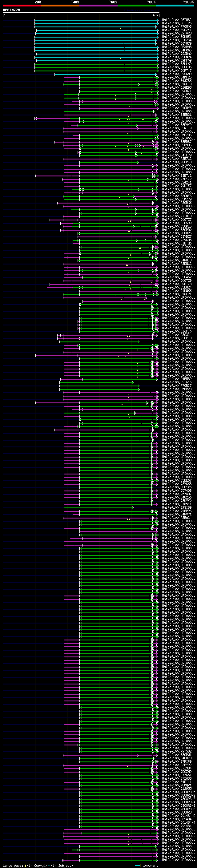Click the cyan alignment bar of UniRef100_C6TMS2

96,20
